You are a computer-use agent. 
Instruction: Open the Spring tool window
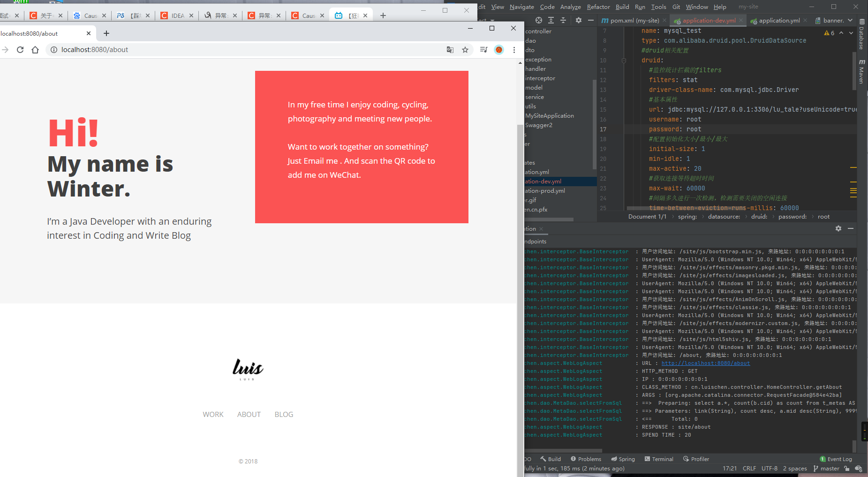[x=623, y=459]
